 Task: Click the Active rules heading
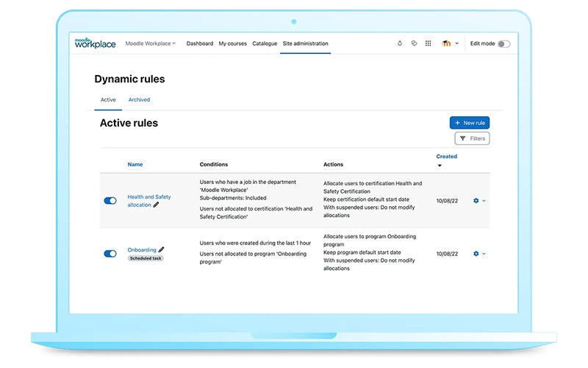pyautogui.click(x=129, y=123)
